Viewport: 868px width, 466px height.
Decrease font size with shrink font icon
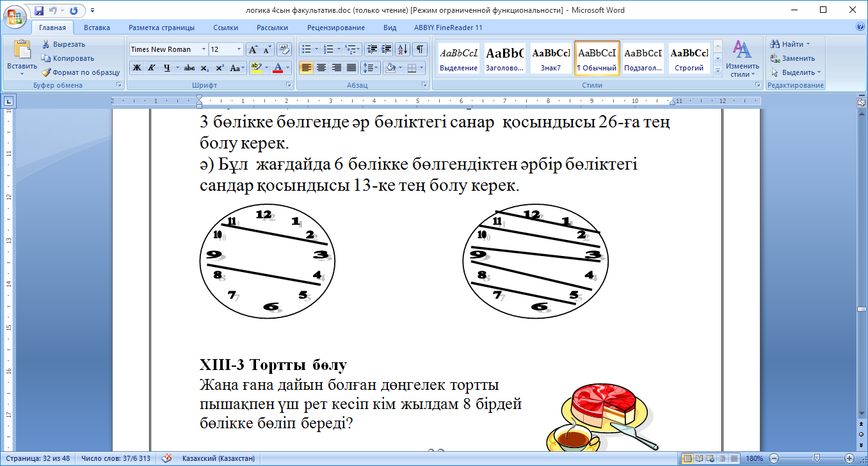(267, 49)
